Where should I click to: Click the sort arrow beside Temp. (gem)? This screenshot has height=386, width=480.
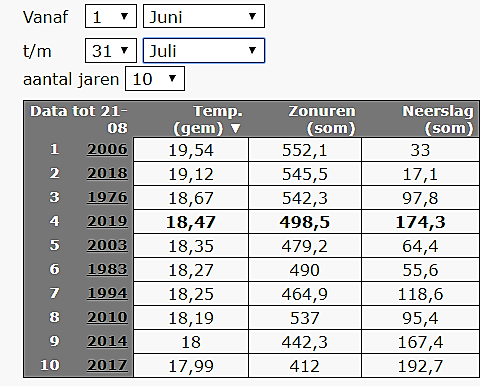pos(235,128)
